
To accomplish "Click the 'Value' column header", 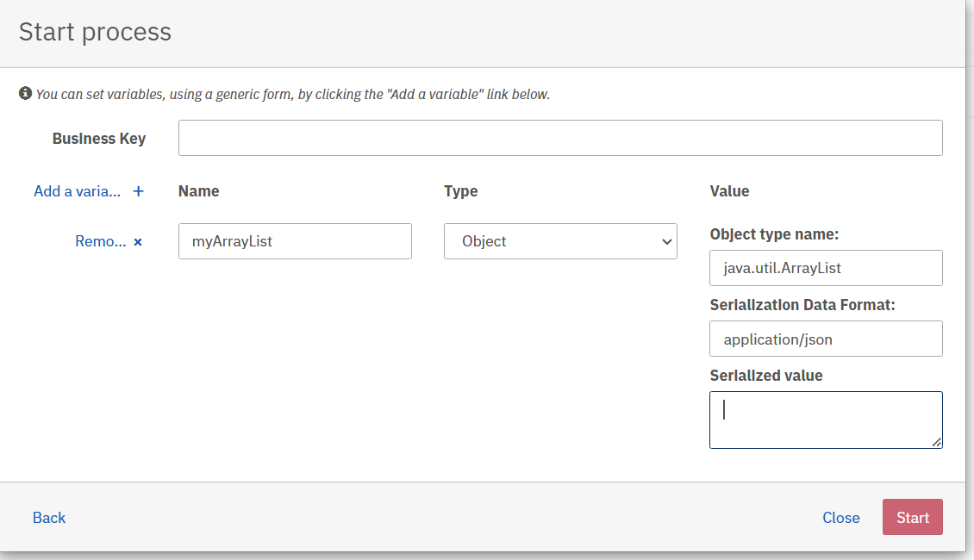I will coord(729,191).
